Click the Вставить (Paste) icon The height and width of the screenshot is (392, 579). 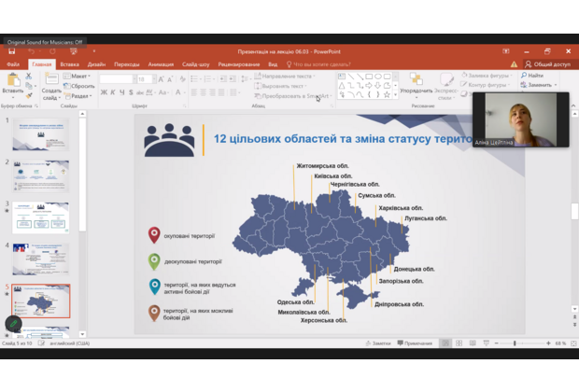pyautogui.click(x=12, y=81)
